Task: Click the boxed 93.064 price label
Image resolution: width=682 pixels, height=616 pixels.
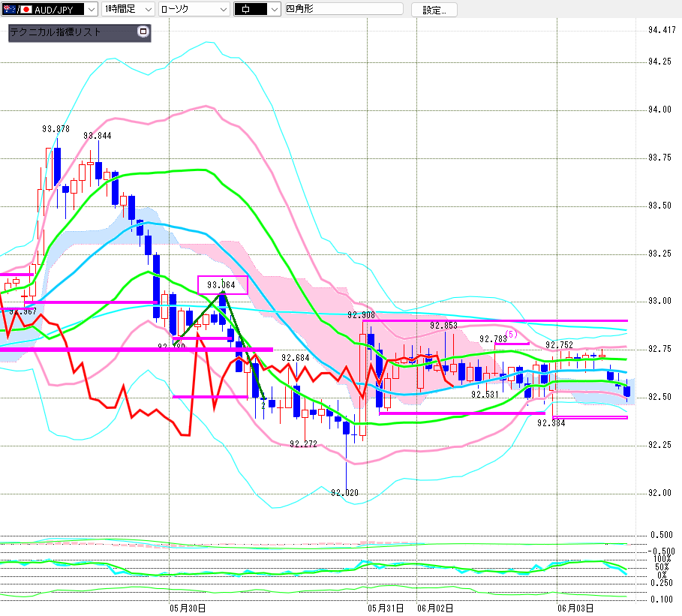Action: (223, 285)
